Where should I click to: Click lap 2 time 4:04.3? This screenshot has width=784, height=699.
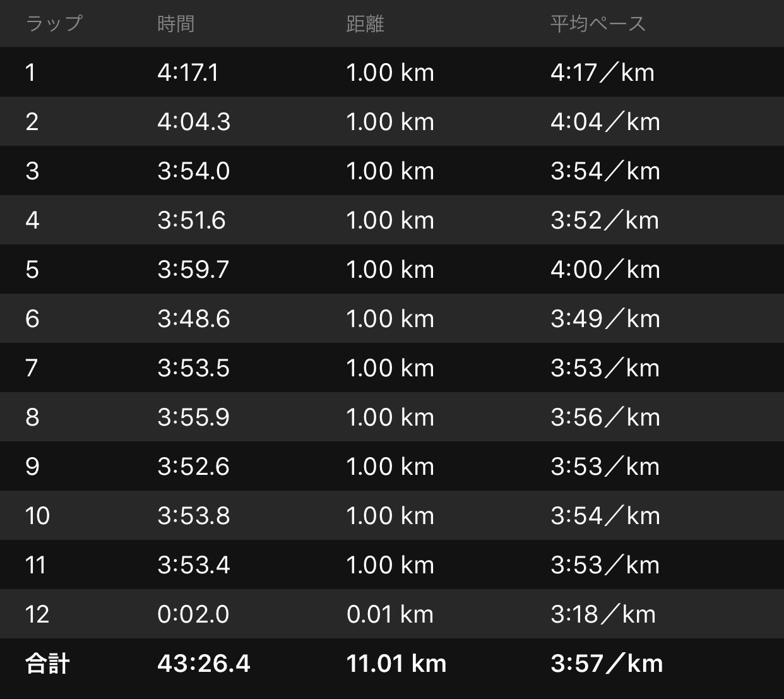194,122
